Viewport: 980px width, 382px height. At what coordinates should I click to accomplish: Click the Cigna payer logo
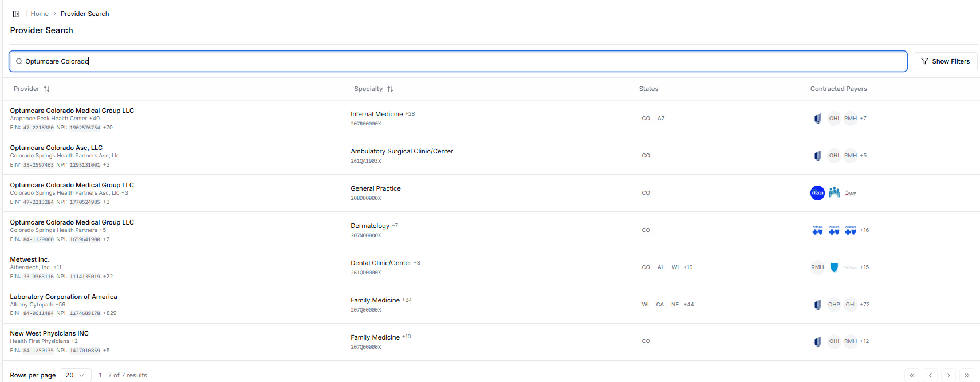pos(817,193)
